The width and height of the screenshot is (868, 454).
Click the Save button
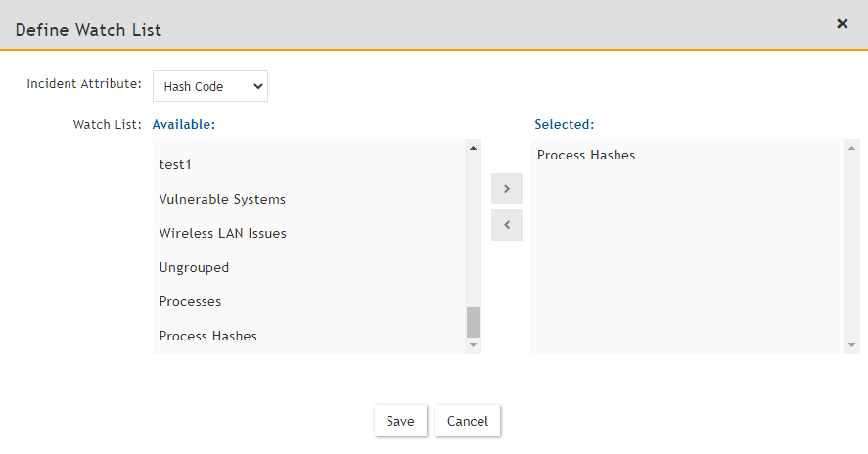pyautogui.click(x=400, y=421)
